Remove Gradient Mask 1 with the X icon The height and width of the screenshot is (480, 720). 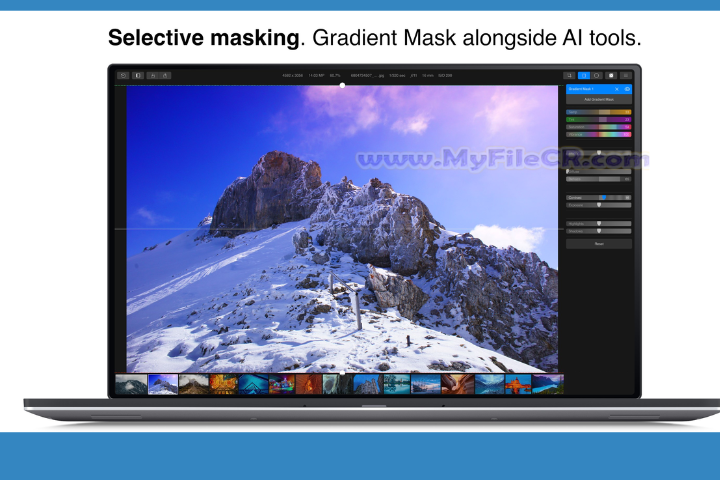coord(617,89)
